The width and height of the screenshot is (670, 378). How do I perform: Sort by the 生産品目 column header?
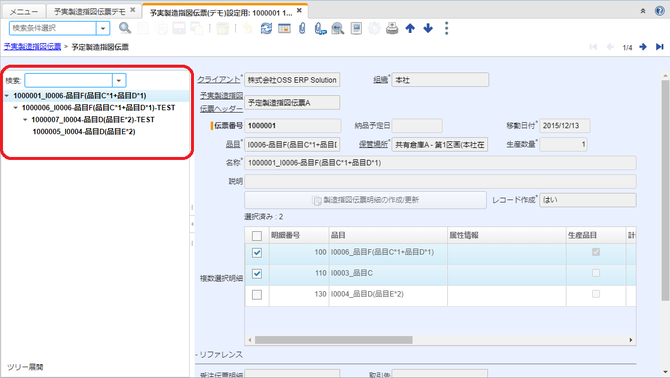596,235
